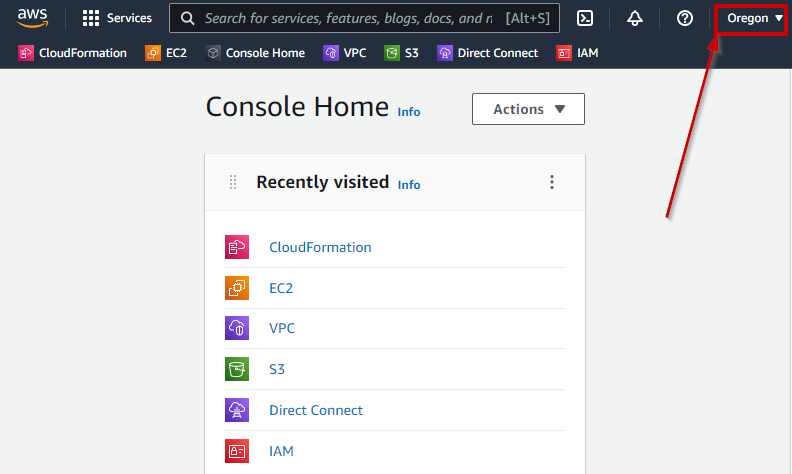Click Direct Connect icon in Recently visited

coord(237,410)
